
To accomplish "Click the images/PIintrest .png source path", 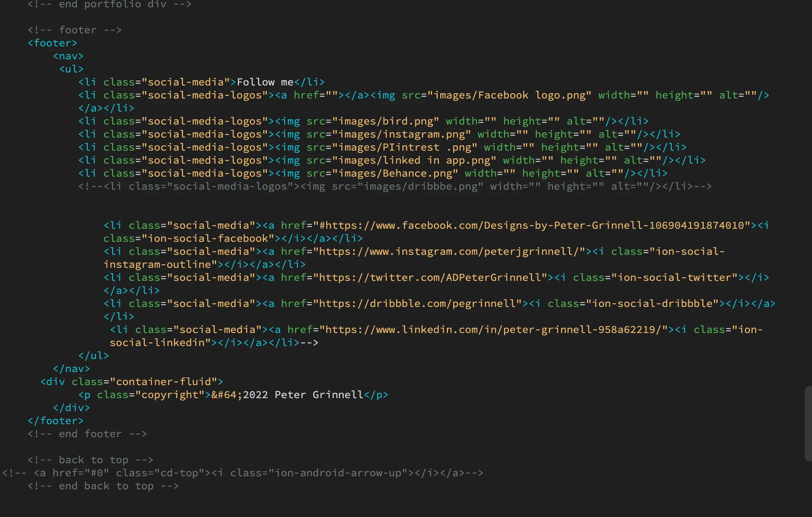I will click(x=404, y=147).
